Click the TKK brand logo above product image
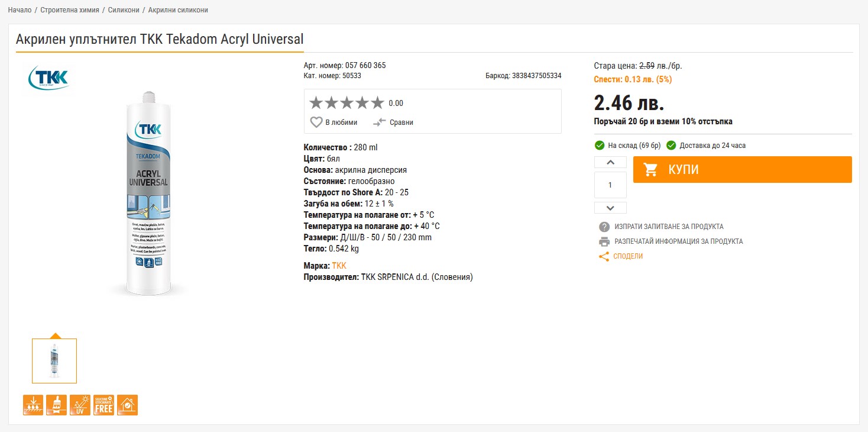 pos(48,78)
